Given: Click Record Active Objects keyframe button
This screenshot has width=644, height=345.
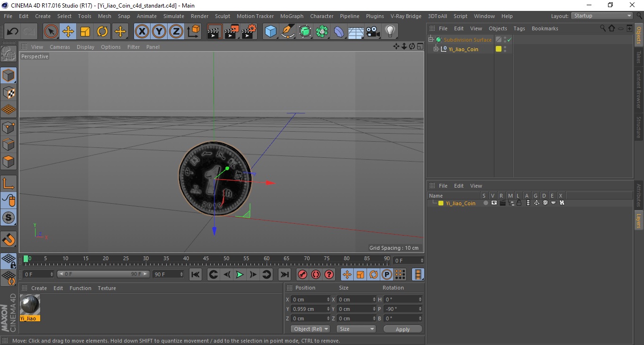Looking at the screenshot, I should pos(302,274).
